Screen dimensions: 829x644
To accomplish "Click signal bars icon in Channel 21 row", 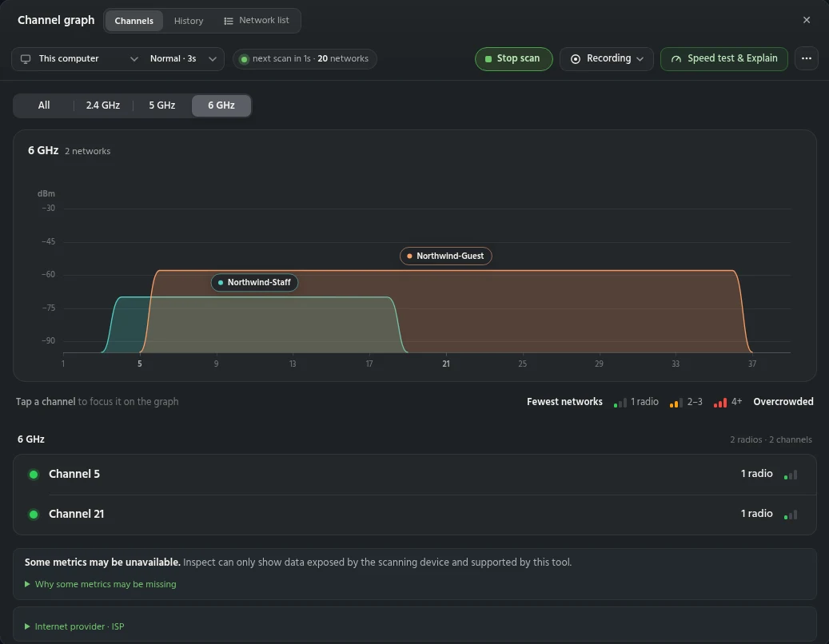I will pyautogui.click(x=791, y=515).
